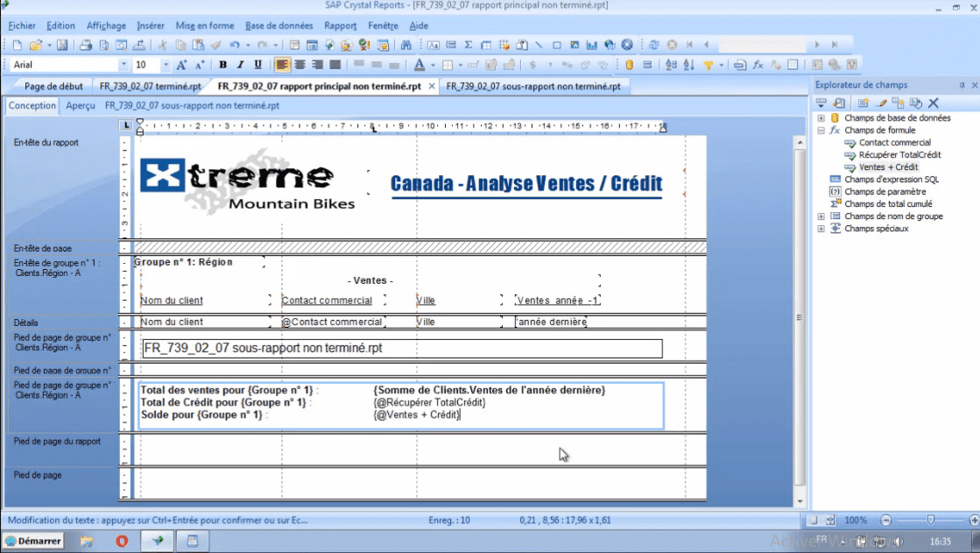Click the Insert Summary sigma icon
980x553 pixels.
[x=469, y=45]
